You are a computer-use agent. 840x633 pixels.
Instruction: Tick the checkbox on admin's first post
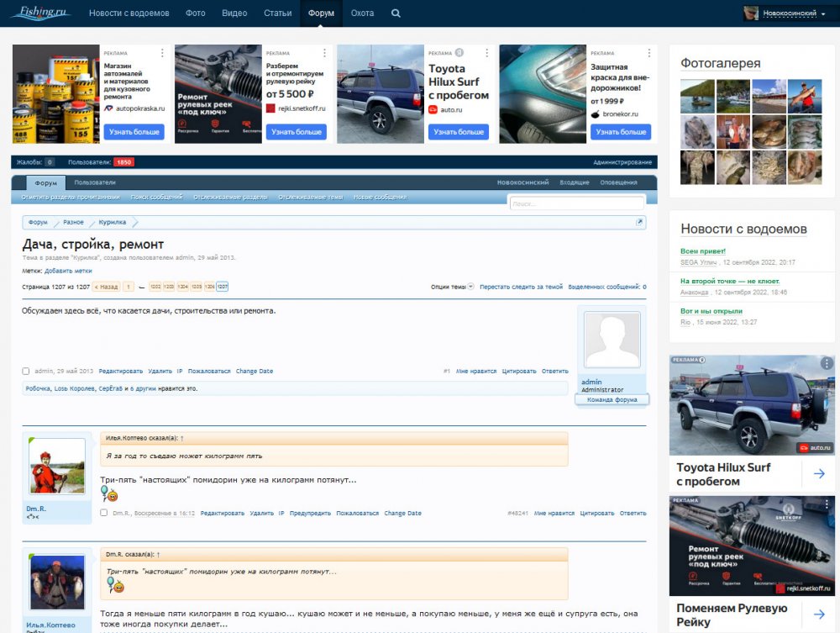[26, 371]
